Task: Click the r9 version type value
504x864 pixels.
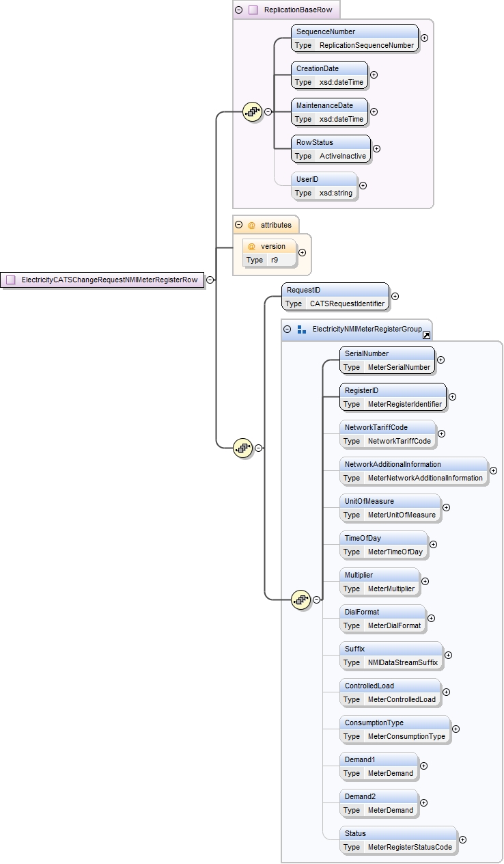Action: click(275, 260)
